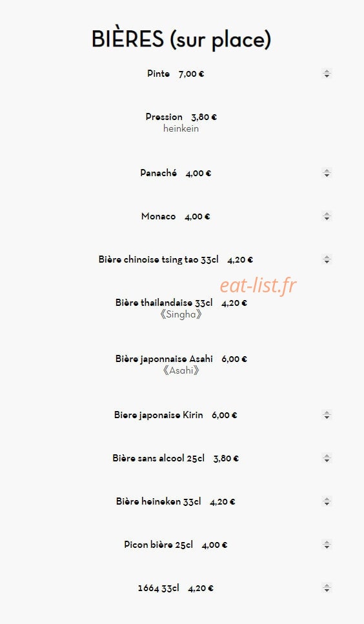Screen dimensions: 364x624
Task: Open the eat-list.fr watermark link
Action: pyautogui.click(x=258, y=285)
